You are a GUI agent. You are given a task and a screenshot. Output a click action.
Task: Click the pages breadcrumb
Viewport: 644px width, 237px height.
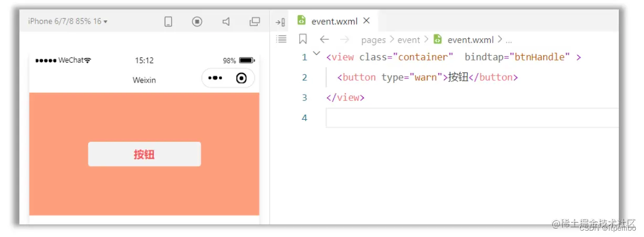point(373,40)
